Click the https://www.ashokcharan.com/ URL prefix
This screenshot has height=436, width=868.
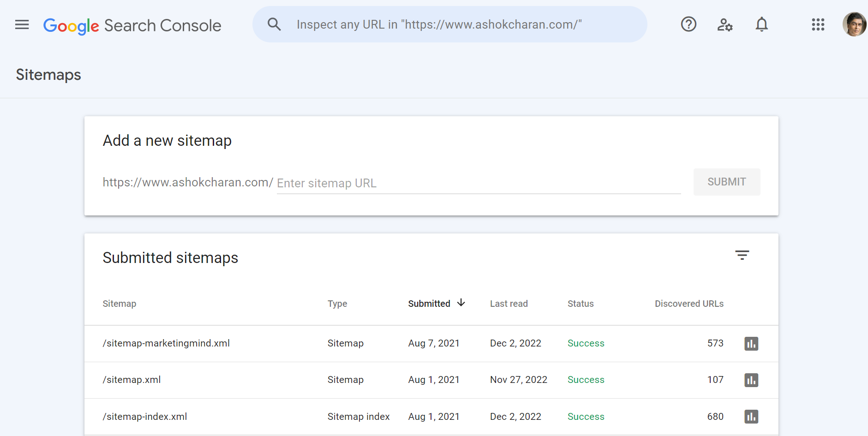(188, 183)
